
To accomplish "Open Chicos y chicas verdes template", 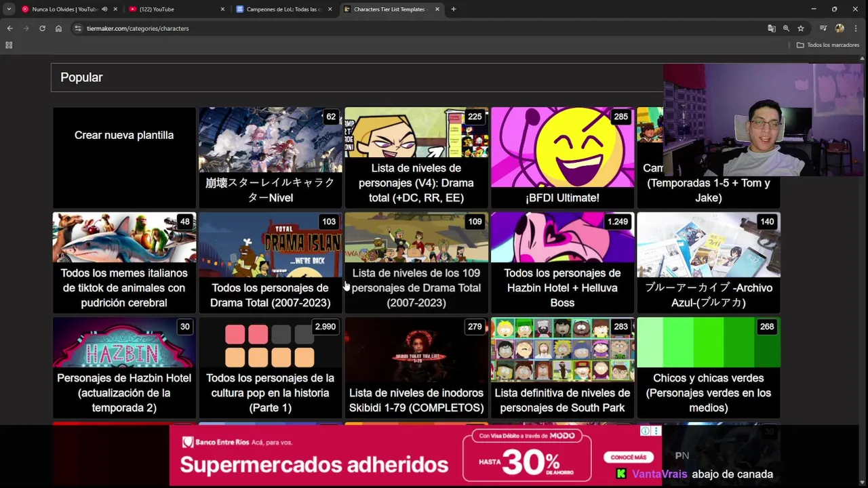I will [709, 367].
